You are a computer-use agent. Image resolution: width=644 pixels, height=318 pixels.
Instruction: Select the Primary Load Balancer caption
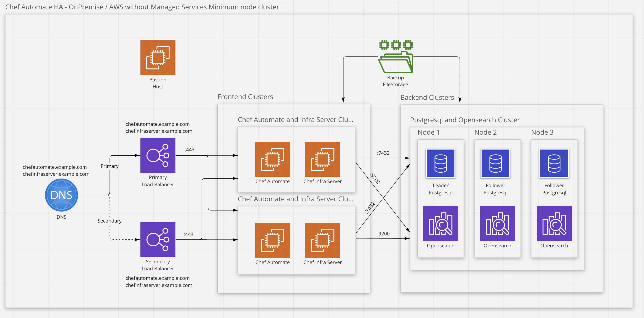(x=158, y=181)
